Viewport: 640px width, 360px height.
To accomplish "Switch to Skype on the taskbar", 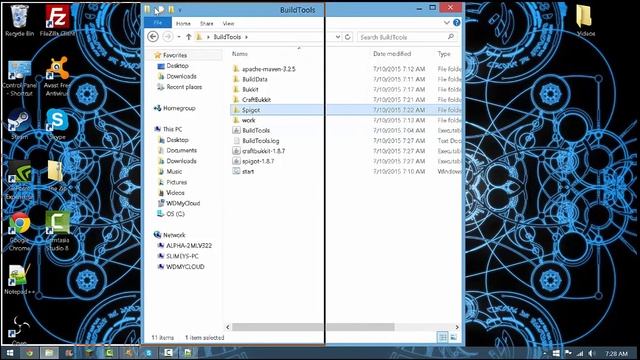I will pos(148,353).
